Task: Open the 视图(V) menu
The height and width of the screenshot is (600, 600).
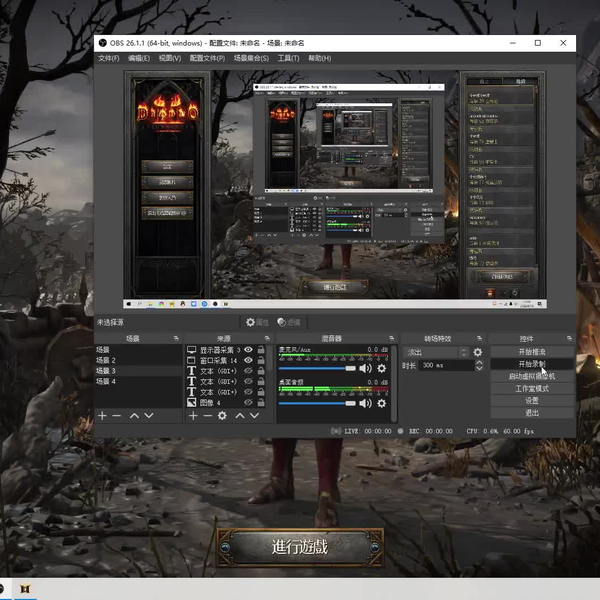Action: point(170,58)
